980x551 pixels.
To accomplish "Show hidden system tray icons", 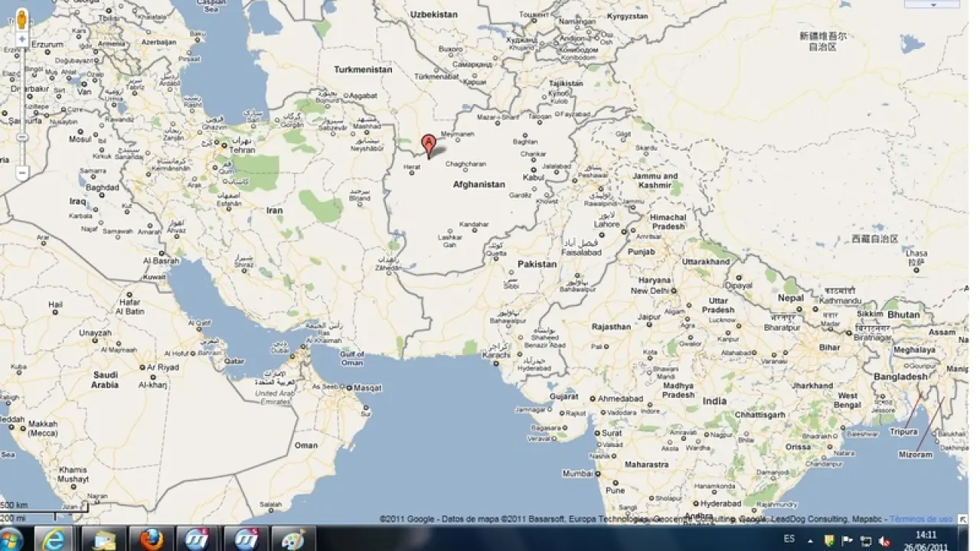I will [x=811, y=540].
